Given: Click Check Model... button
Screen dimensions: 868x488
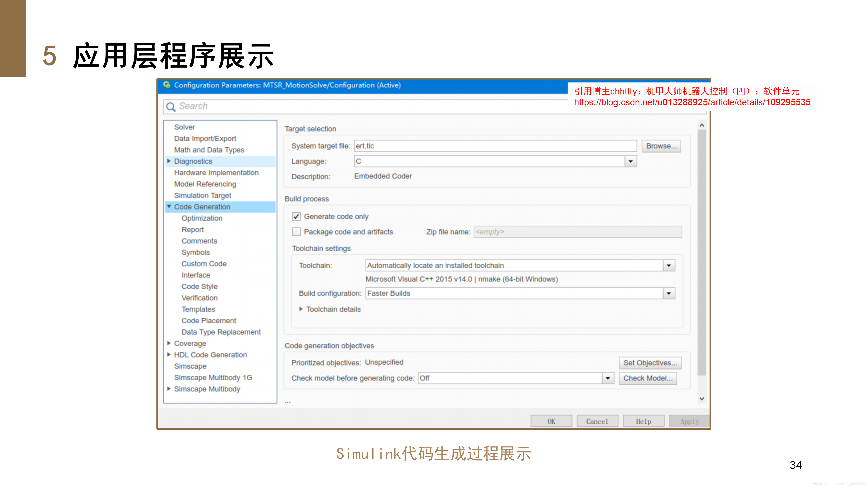Looking at the screenshot, I should tap(648, 378).
